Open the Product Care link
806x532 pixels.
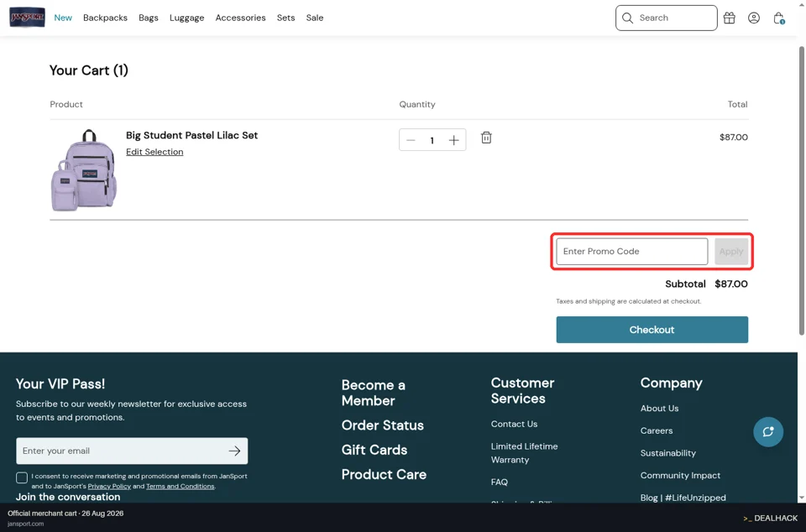point(384,474)
